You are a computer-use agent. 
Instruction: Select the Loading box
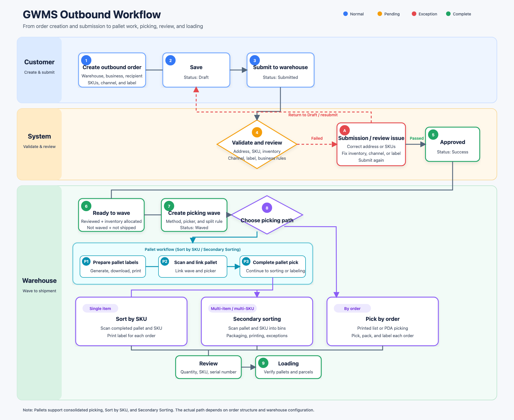[x=288, y=367]
